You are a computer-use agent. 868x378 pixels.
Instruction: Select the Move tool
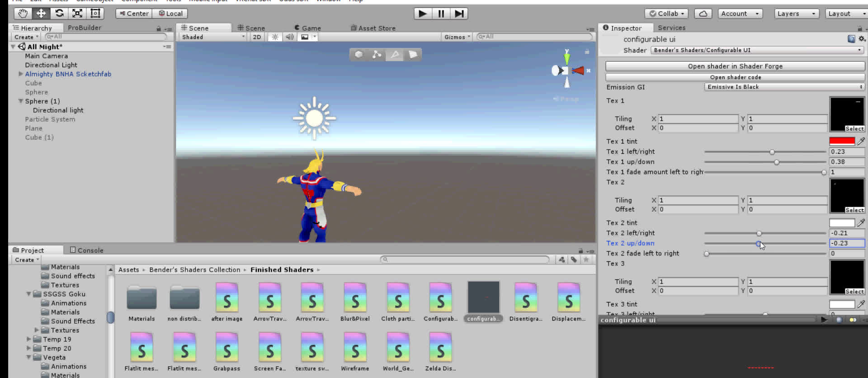click(41, 14)
